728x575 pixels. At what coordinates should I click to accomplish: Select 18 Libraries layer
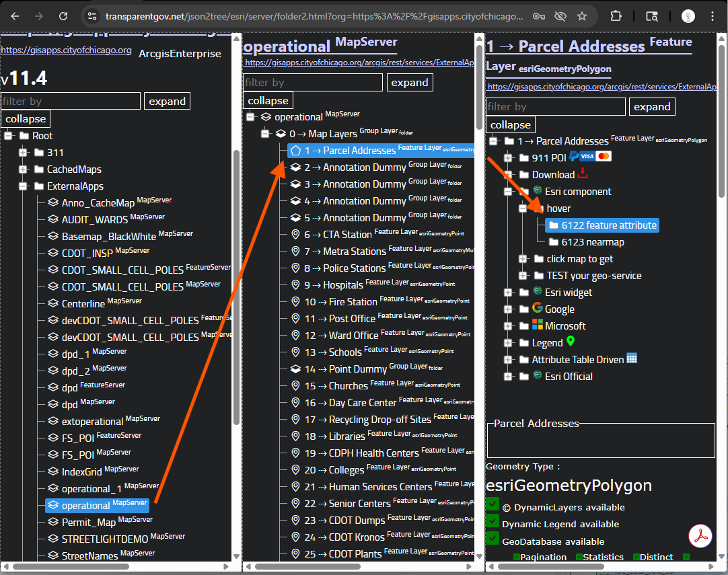coord(373,436)
